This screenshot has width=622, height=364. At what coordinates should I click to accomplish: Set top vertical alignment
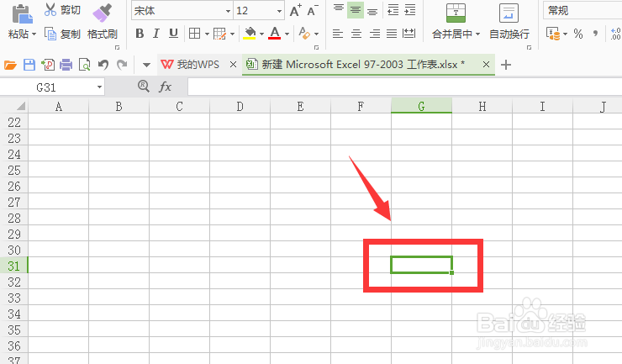click(x=339, y=8)
